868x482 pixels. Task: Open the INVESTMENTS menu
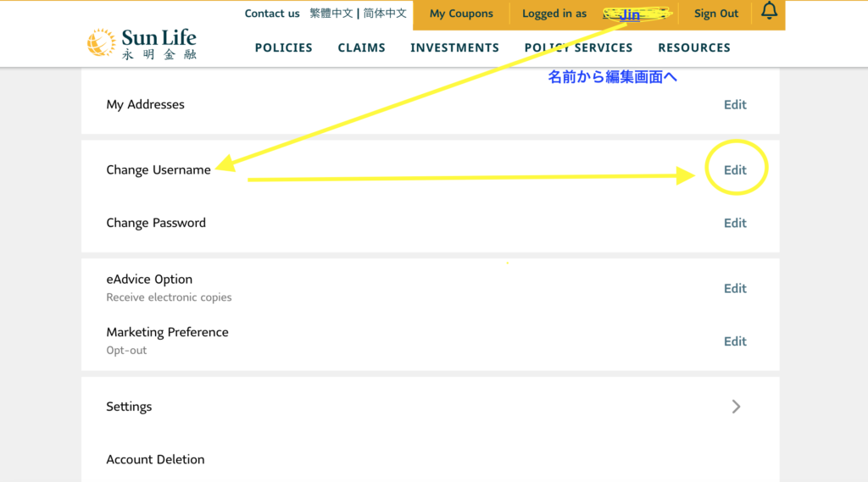[454, 47]
